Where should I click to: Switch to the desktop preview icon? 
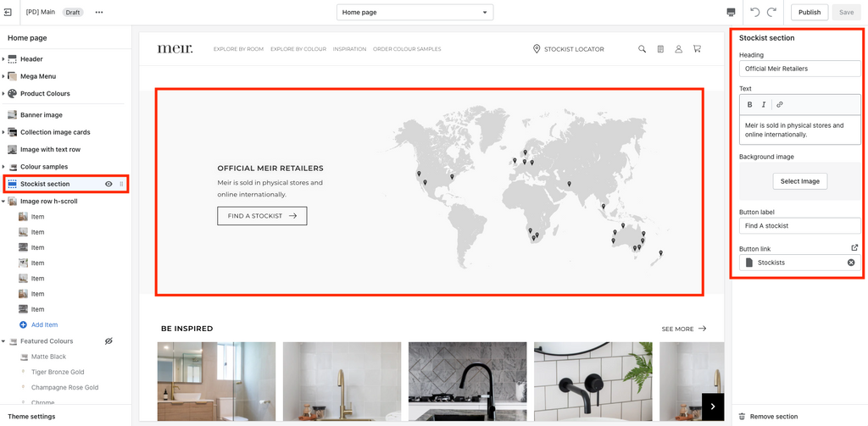(x=731, y=12)
